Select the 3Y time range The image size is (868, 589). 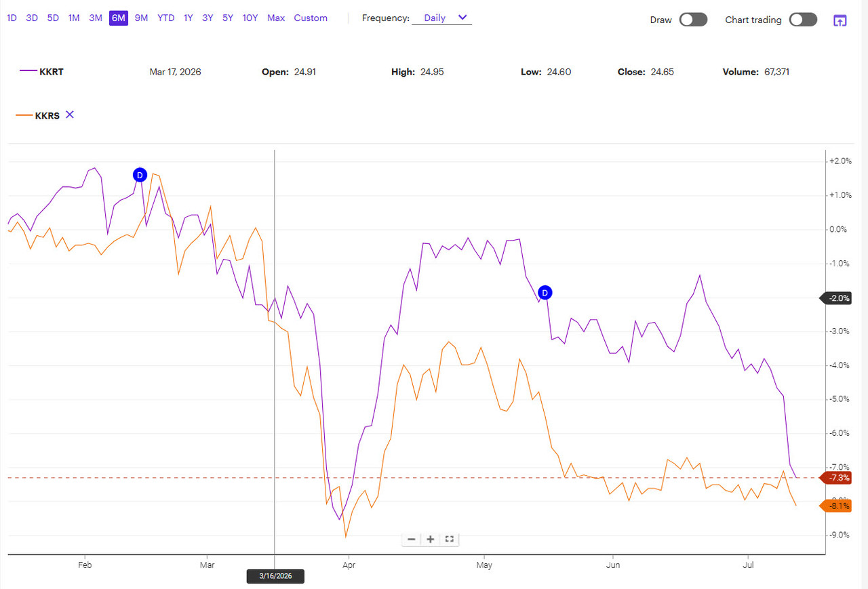[208, 18]
